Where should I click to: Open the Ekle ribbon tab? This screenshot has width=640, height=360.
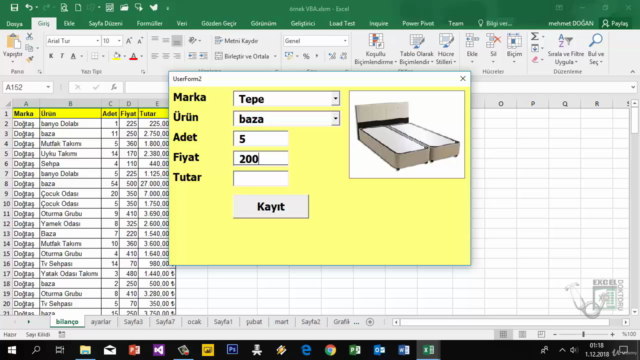click(x=69, y=24)
